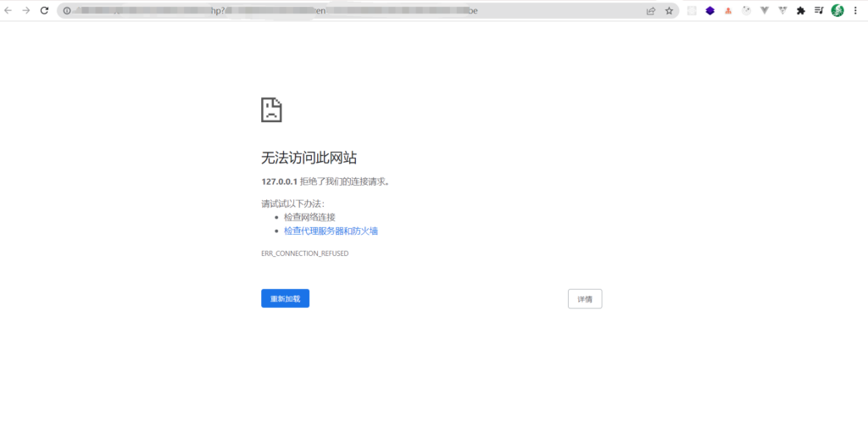Click the sad page error icon

(x=271, y=109)
